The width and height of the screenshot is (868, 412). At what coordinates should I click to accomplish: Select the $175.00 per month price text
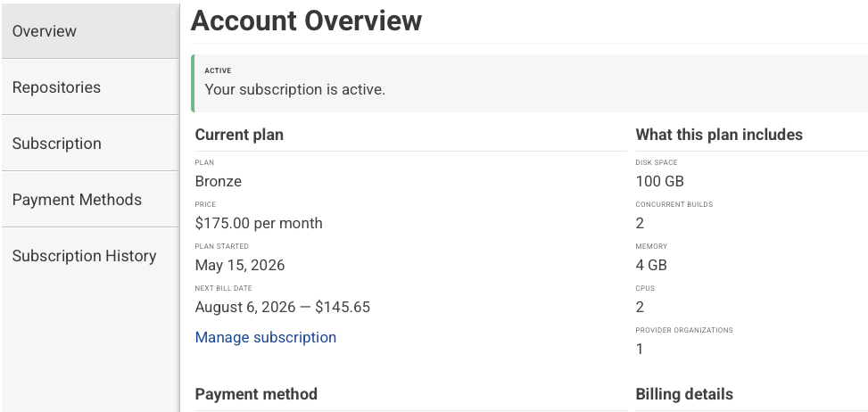(x=259, y=223)
